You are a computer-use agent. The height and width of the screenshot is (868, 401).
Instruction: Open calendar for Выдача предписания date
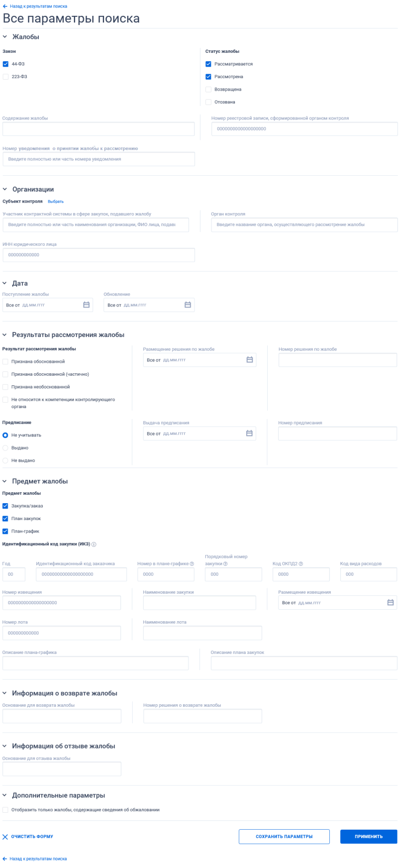click(250, 434)
